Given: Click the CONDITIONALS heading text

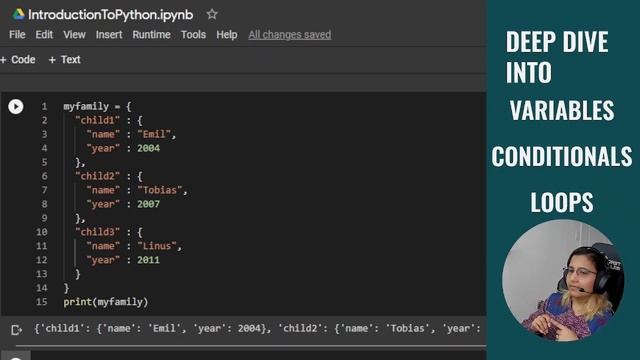Looking at the screenshot, I should (x=562, y=156).
